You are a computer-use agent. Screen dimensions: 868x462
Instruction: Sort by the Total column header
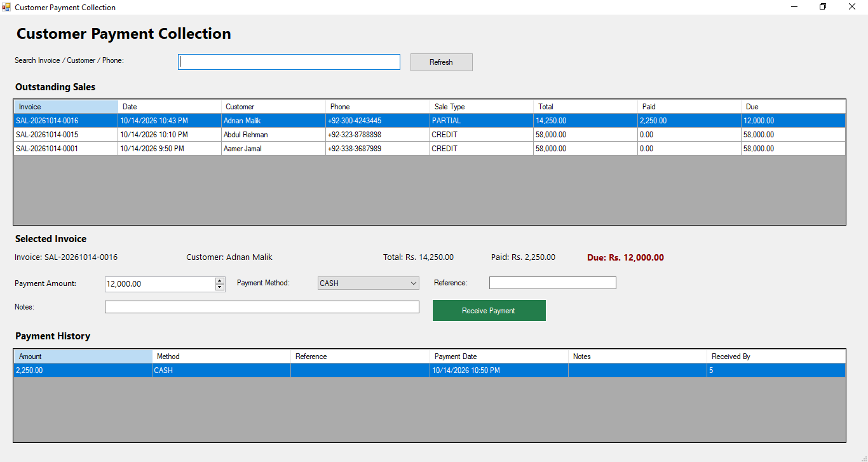click(585, 107)
